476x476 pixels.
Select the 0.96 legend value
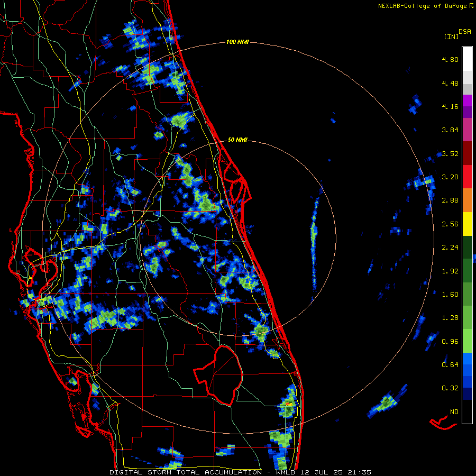click(450, 342)
